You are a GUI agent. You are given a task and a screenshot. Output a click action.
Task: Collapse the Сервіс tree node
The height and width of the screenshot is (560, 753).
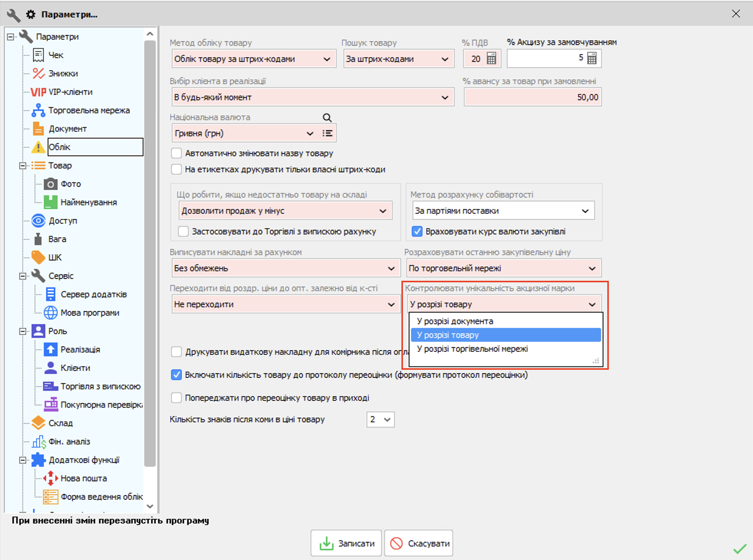coord(23,276)
